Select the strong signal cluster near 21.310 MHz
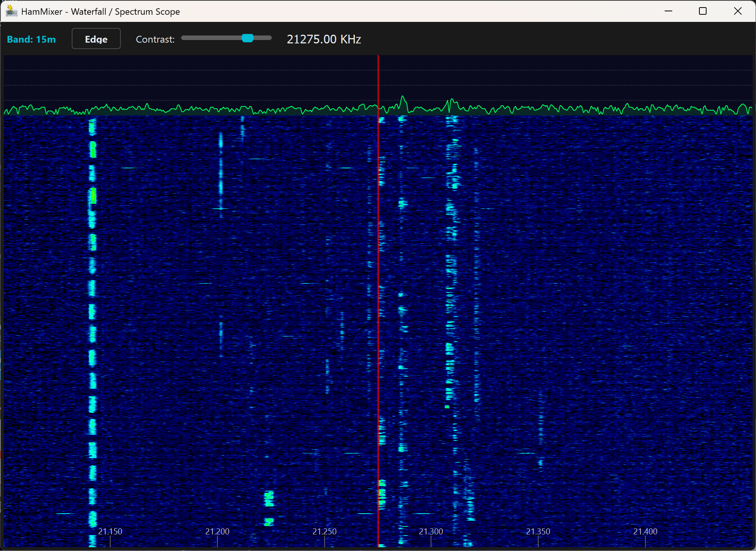Screen dimensions: 756x551 (451, 264)
